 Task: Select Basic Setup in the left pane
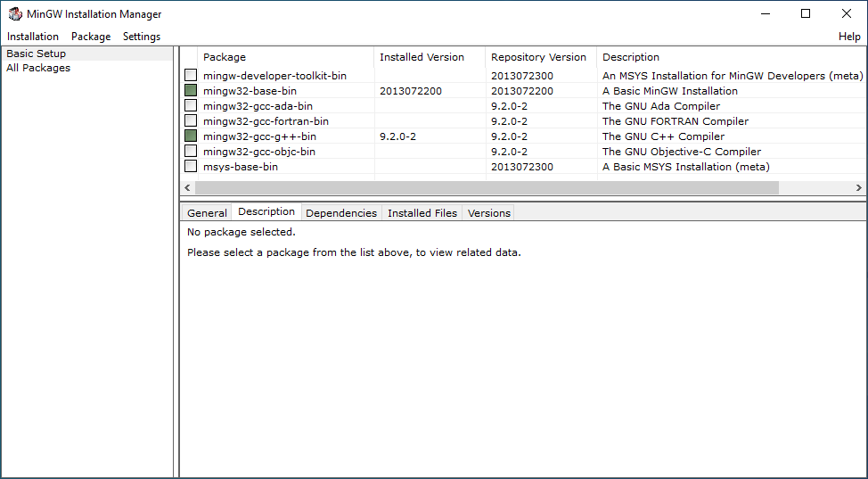point(36,54)
